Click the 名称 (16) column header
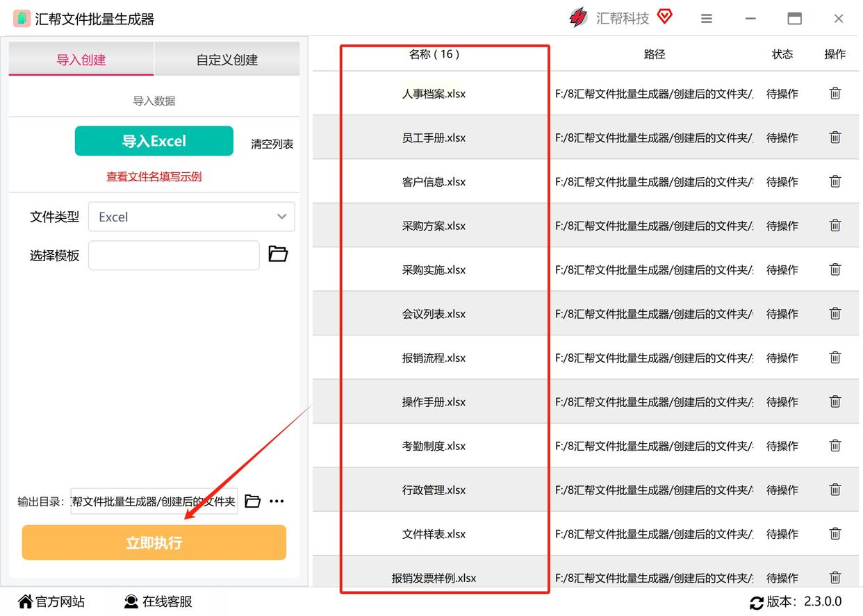Image resolution: width=863 pixels, height=616 pixels. pyautogui.click(x=434, y=54)
